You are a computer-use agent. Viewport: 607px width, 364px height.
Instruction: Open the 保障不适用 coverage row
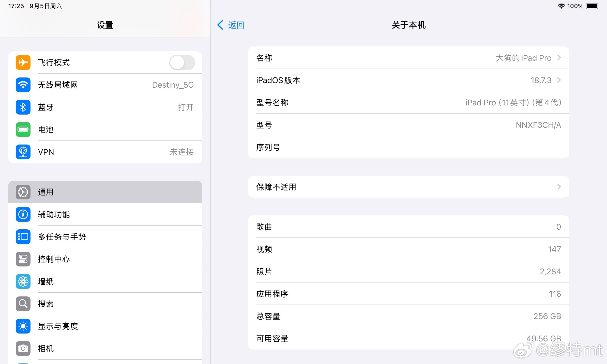click(x=408, y=187)
